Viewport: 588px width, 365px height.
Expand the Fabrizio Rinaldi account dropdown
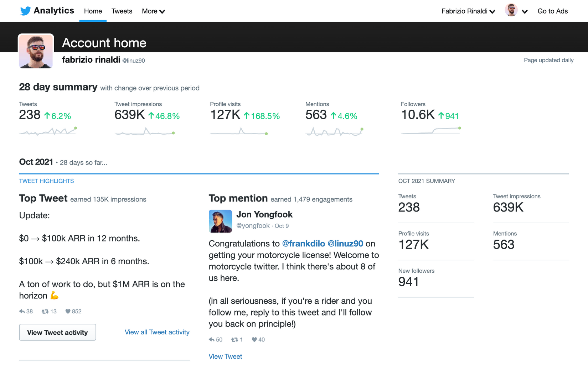(468, 11)
